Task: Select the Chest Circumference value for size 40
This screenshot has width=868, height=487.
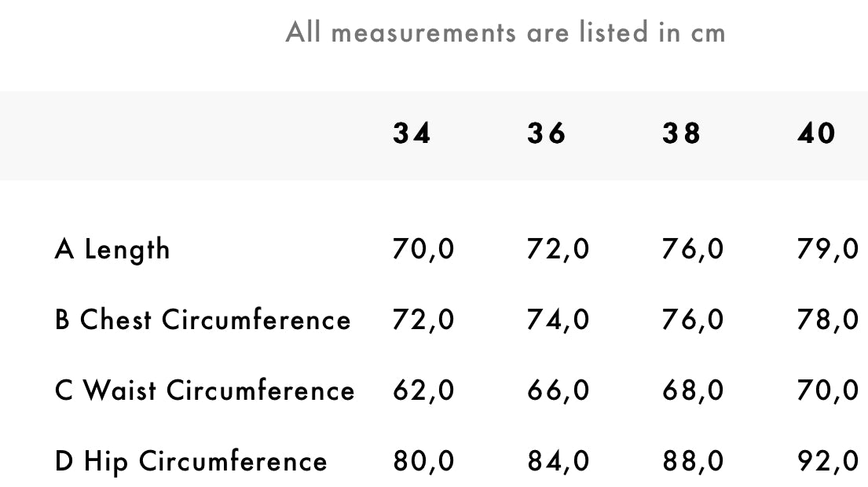Action: 828,320
